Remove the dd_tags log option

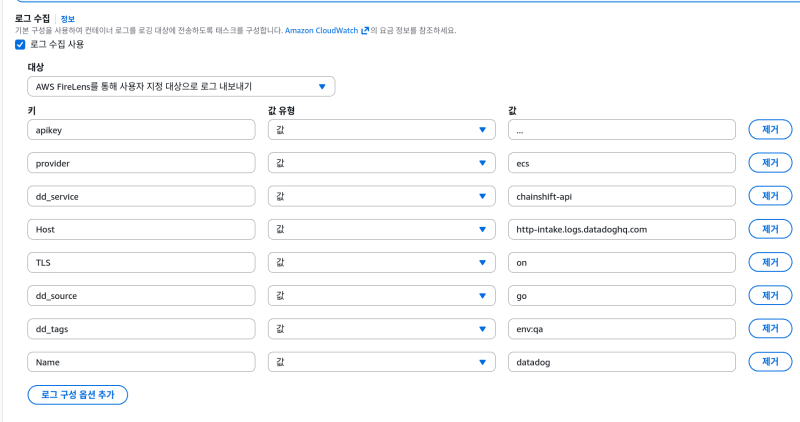[x=770, y=328]
